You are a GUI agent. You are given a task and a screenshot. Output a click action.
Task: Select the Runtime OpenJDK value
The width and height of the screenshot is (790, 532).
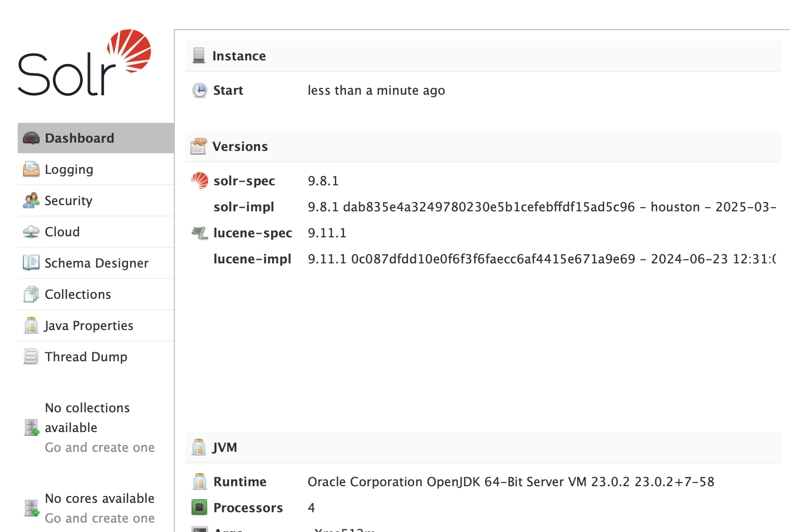(511, 482)
